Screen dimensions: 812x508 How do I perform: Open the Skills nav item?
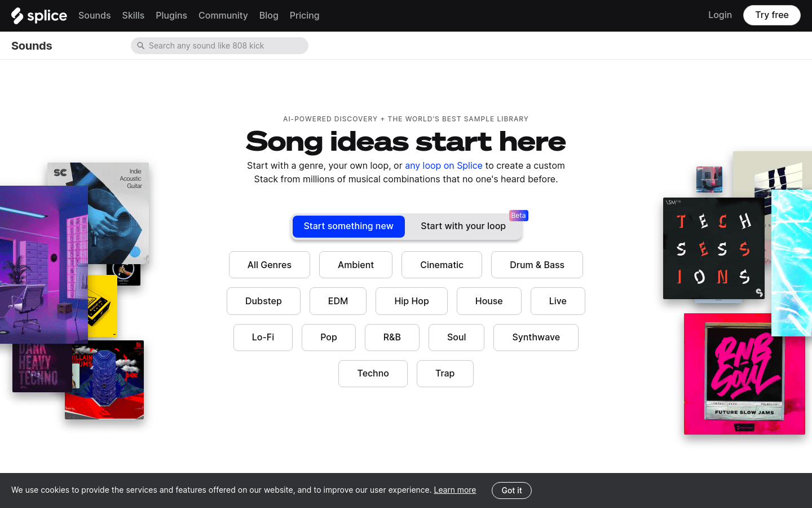[x=133, y=15]
